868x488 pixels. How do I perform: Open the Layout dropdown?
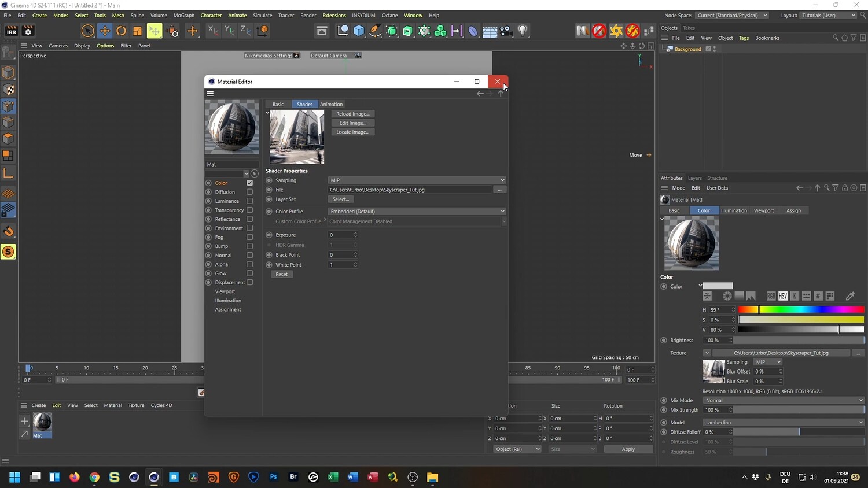(829, 16)
